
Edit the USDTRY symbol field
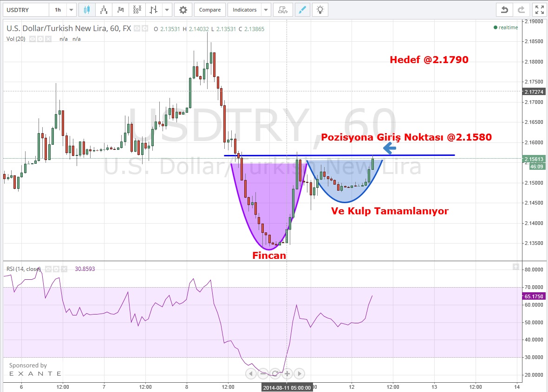[23, 10]
